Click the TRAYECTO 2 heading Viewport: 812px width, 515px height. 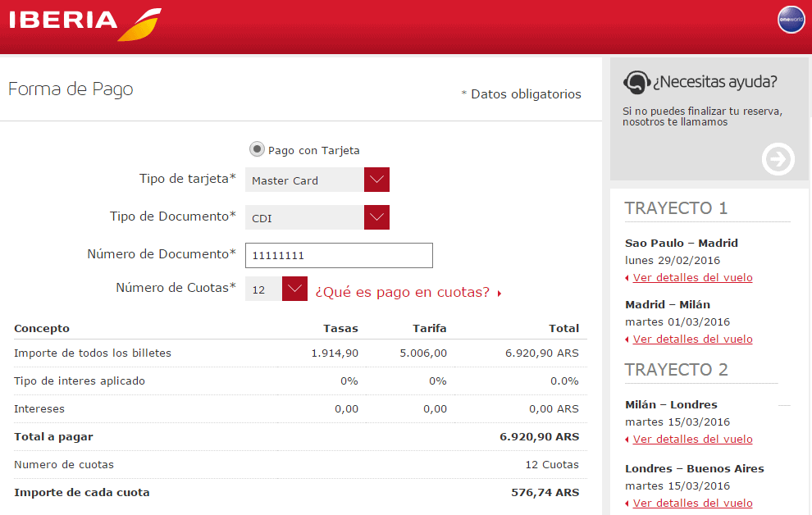coord(676,370)
